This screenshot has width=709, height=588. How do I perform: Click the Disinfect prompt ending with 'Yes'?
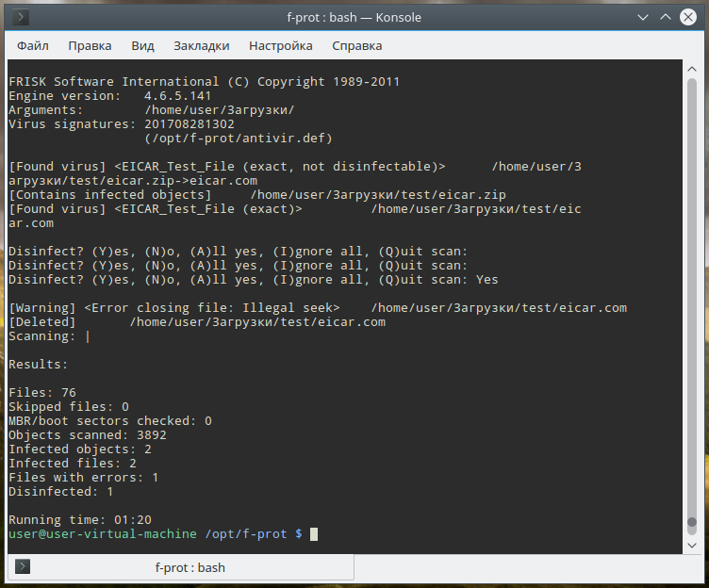click(254, 280)
